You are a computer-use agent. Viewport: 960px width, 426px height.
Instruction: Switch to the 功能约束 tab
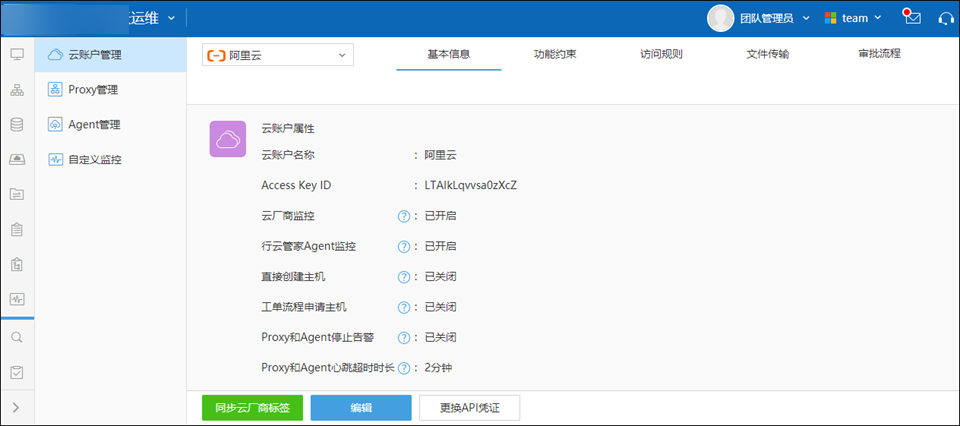pos(555,54)
